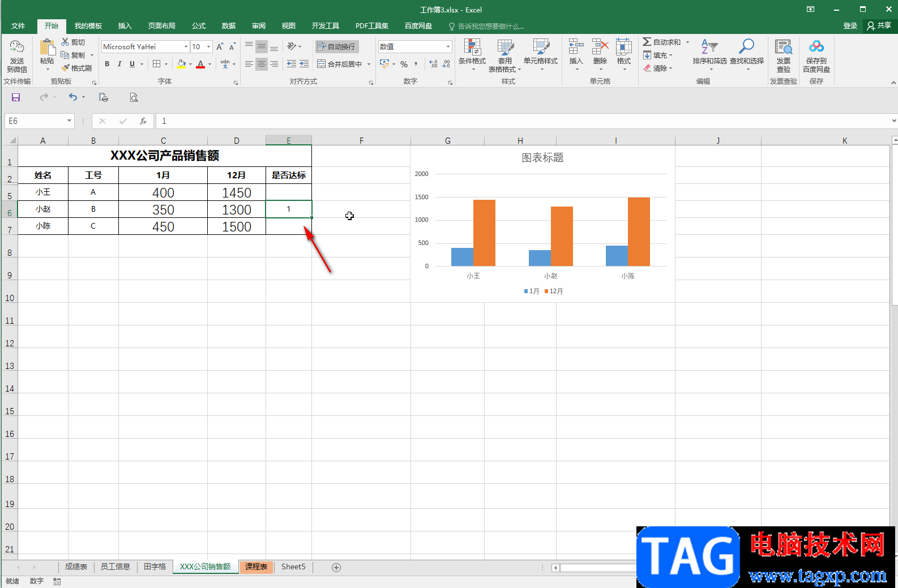Viewport: 898px width, 588px height.
Task: Open Sort and Filter
Action: point(709,54)
